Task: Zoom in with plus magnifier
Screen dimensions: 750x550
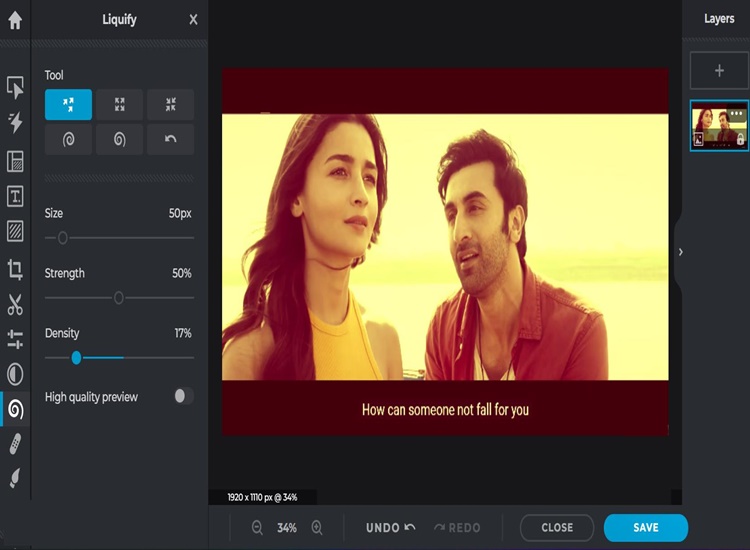Action: 317,528
